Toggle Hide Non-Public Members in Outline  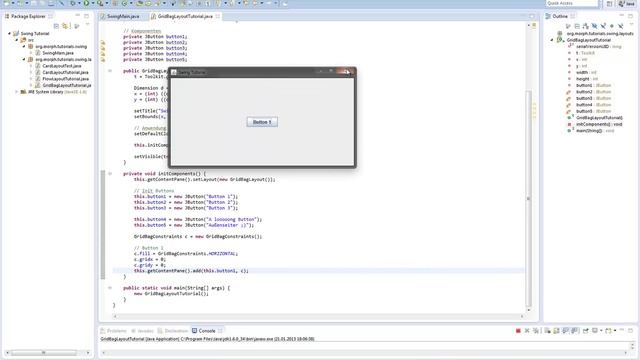click(x=611, y=26)
